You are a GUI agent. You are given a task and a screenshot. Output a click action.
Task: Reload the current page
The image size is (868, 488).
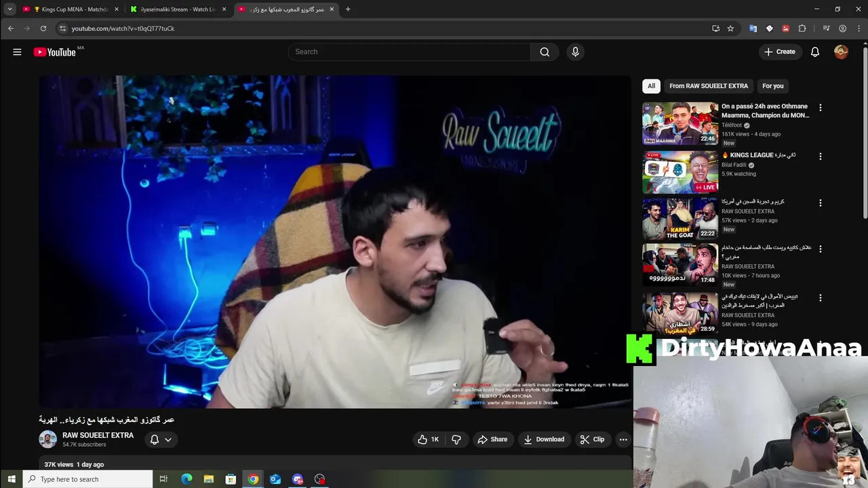pyautogui.click(x=43, y=28)
